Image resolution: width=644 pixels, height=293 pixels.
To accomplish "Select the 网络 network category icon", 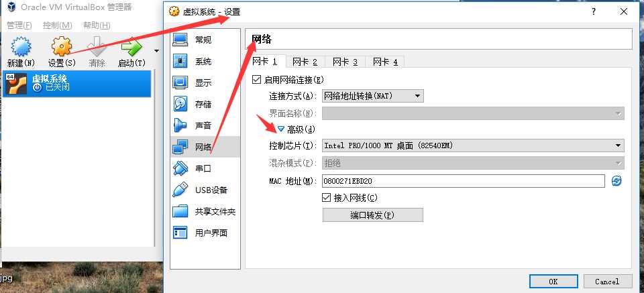I will pyautogui.click(x=180, y=147).
